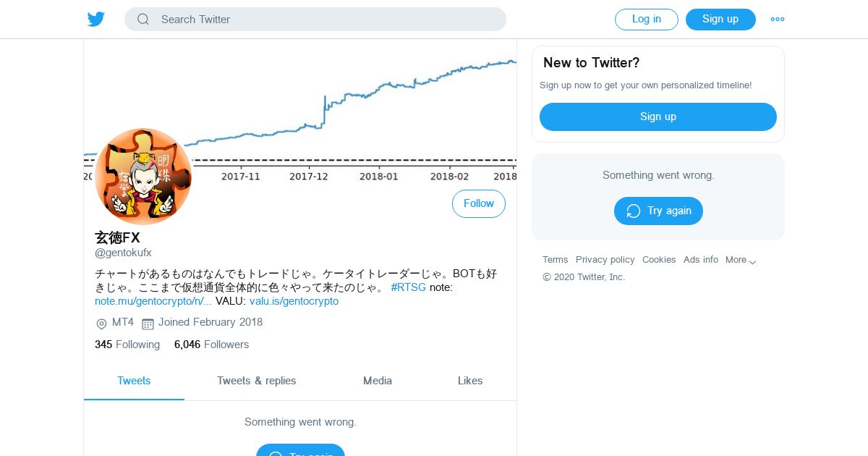Click the calendar joined-date icon
Screen dimensions: 868x456
point(148,324)
